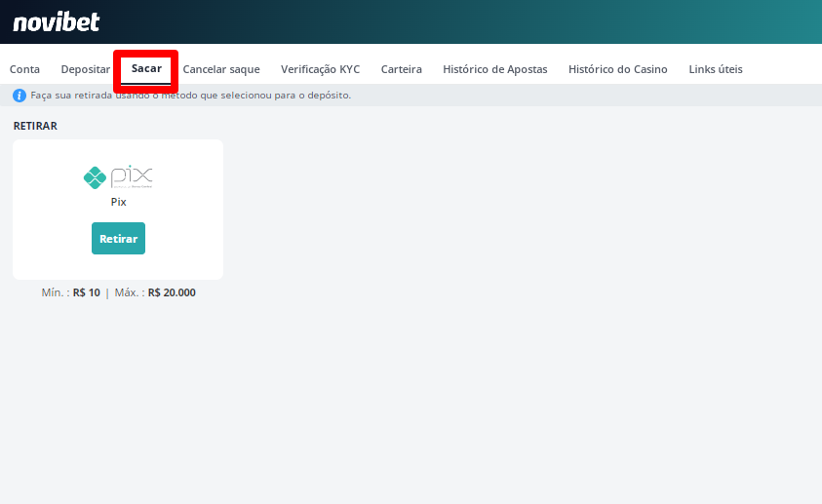
Task: View the Histórico de Apostas tab
Action: (494, 69)
